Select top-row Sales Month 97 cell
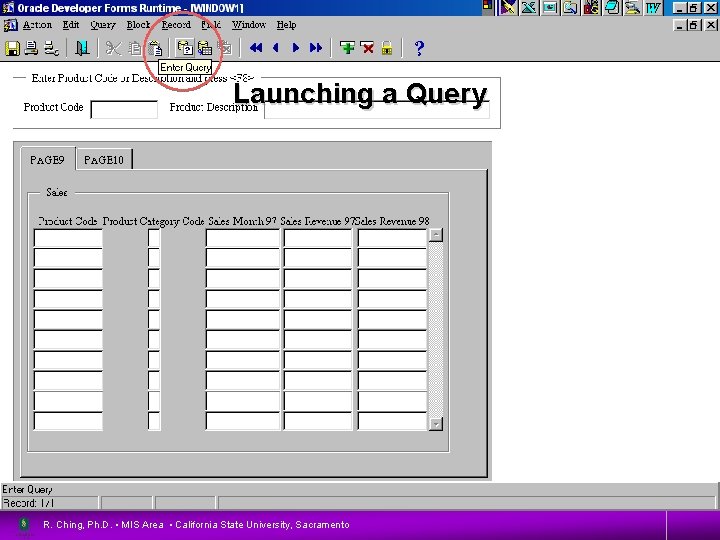 point(242,238)
